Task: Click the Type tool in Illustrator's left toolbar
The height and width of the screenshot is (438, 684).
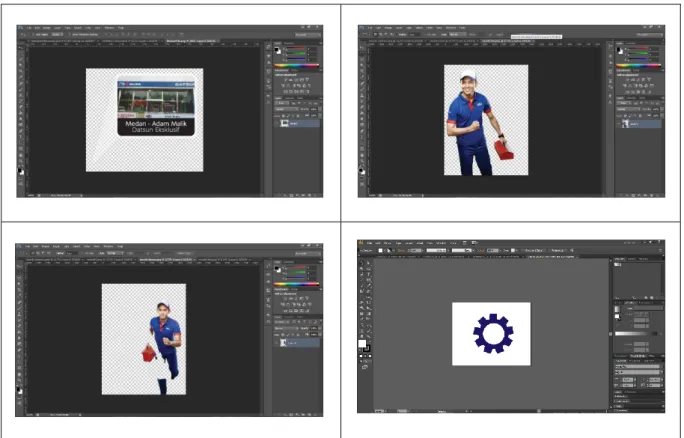Action: (369, 274)
